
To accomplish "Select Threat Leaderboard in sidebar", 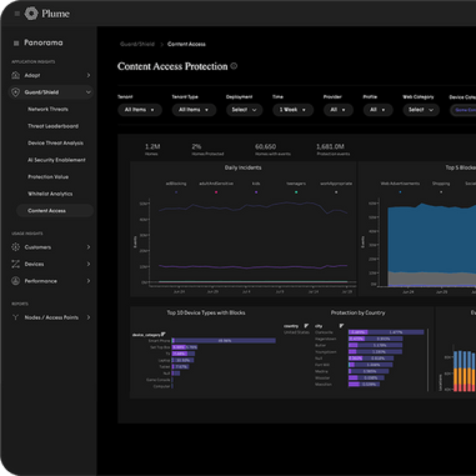I will (53, 126).
